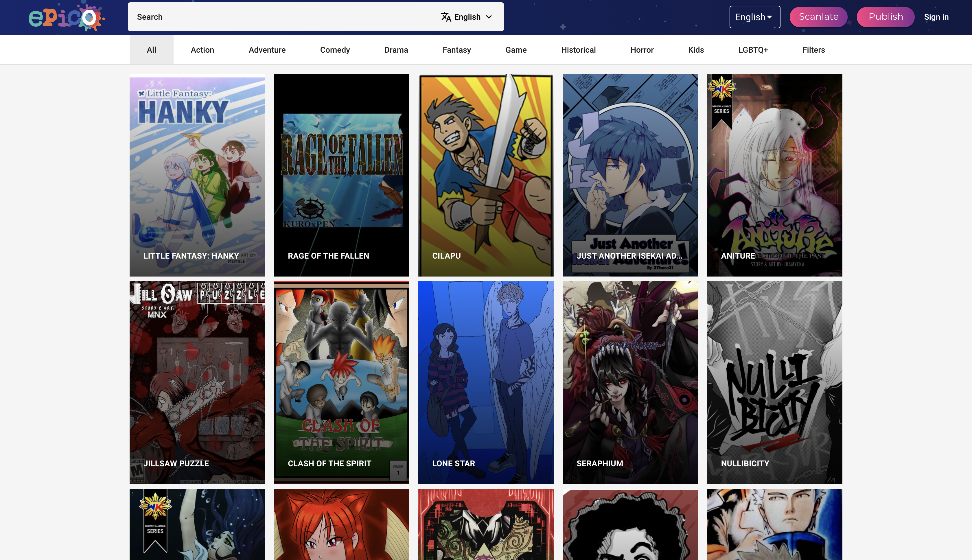Click inside the Search input field
972x560 pixels.
pos(269,16)
